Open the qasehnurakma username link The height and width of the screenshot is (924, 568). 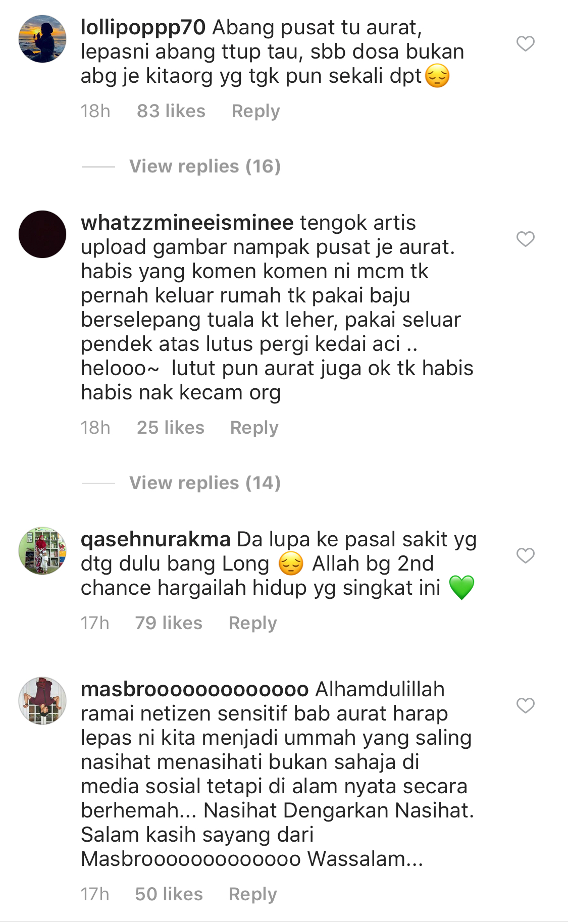tap(156, 539)
